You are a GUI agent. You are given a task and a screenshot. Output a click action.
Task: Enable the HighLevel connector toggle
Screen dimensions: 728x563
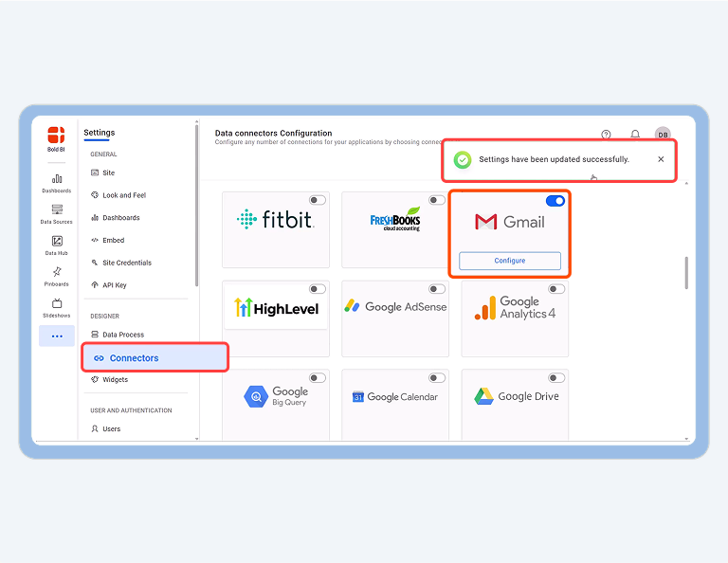point(318,289)
